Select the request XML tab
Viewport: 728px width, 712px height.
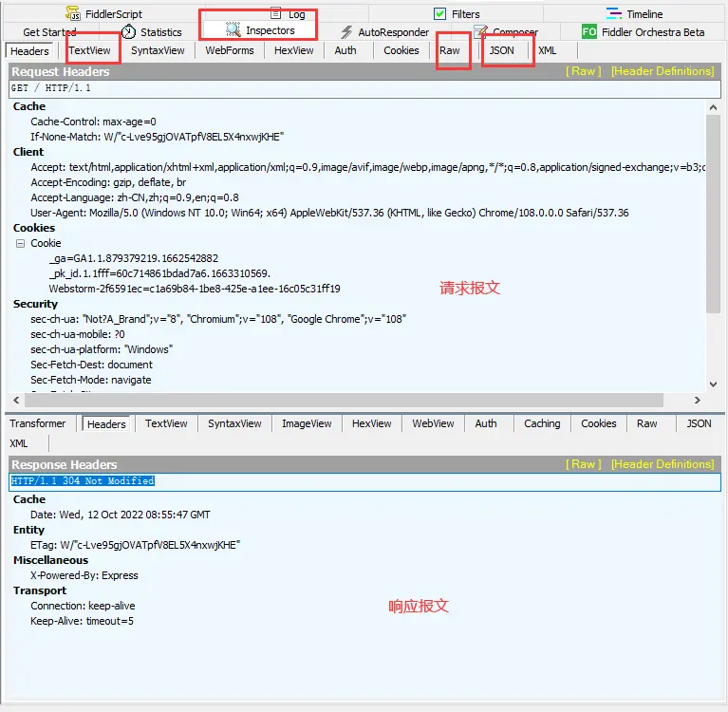[547, 50]
